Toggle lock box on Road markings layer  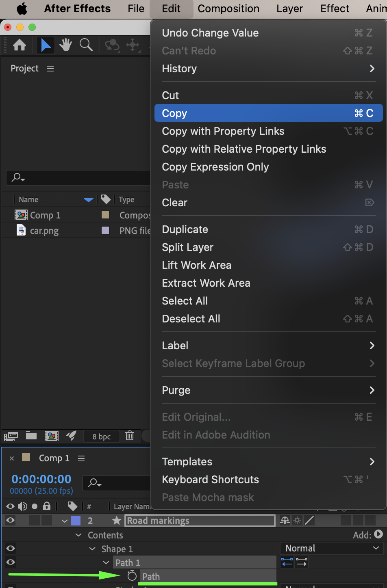[47, 520]
